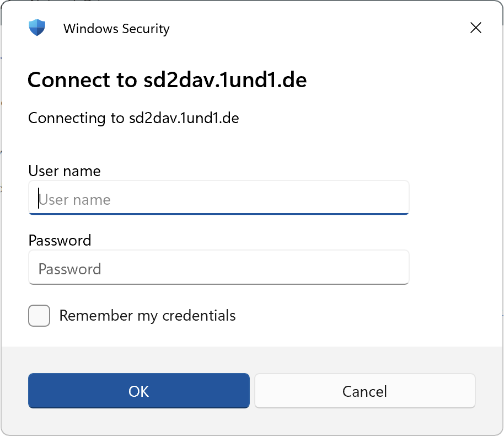Click the Connect to sd2dav.1und1.de heading
This screenshot has width=504, height=436.
pyautogui.click(x=167, y=80)
